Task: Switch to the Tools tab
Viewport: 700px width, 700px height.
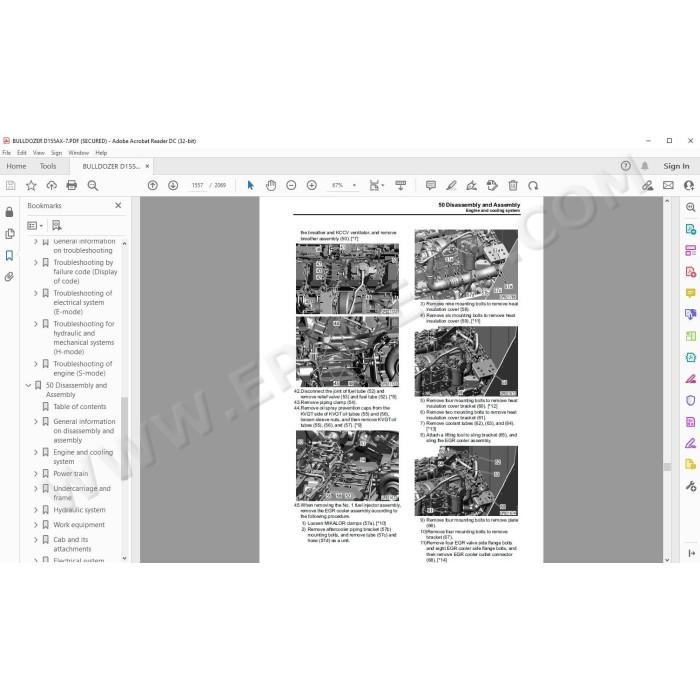Action: (48, 166)
